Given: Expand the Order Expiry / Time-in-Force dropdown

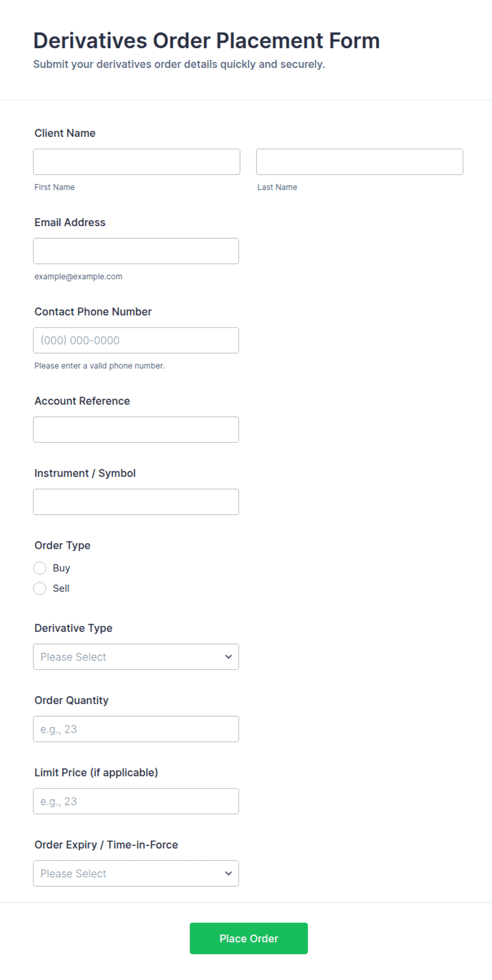Looking at the screenshot, I should (x=136, y=874).
